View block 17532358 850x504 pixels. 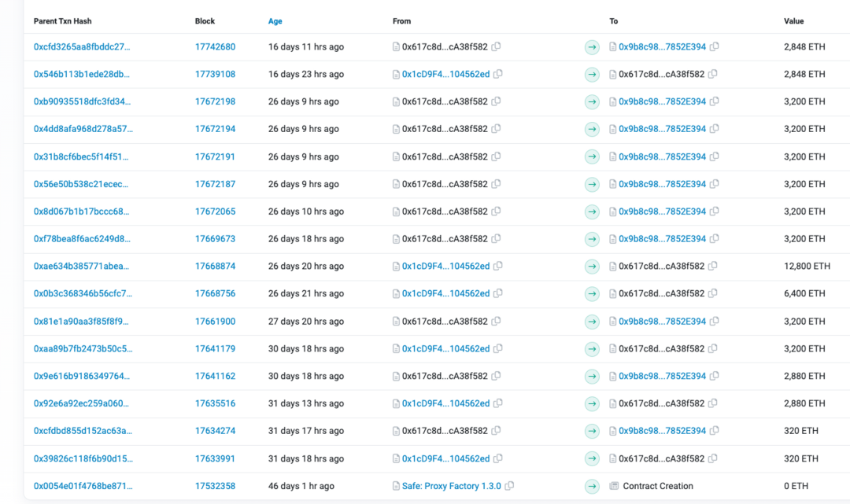pyautogui.click(x=215, y=486)
